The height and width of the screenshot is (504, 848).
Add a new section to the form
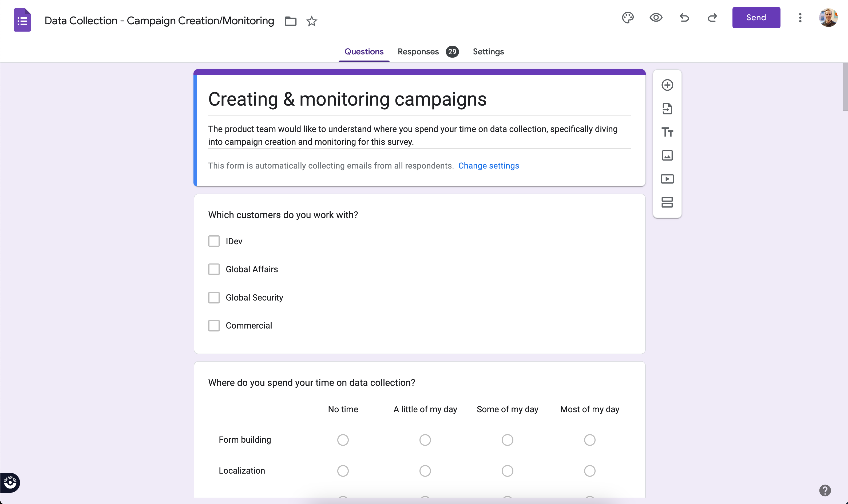coord(667,202)
